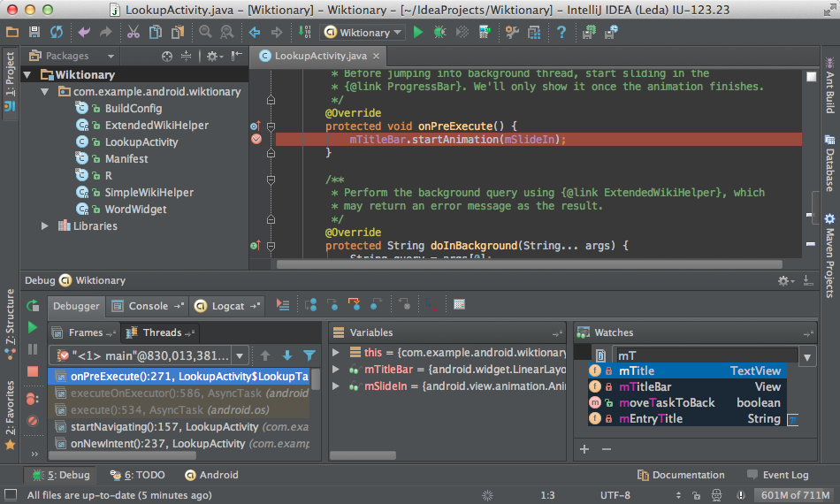The height and width of the screenshot is (504, 840).
Task: Resume program with the green arrow in Debug sidebar
Action: [33, 327]
